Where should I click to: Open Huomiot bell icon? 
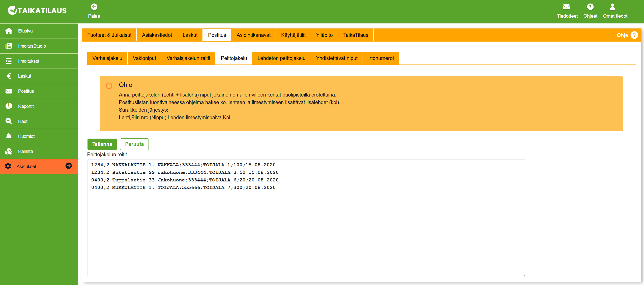tap(9, 136)
